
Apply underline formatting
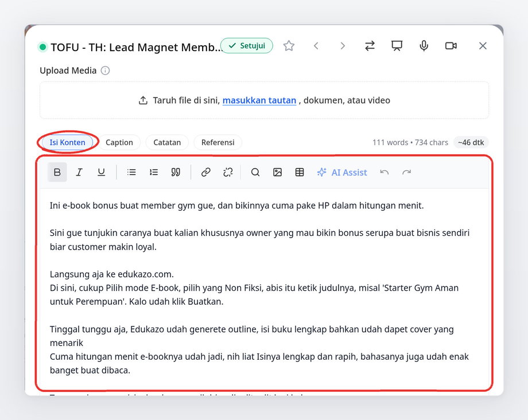coord(101,172)
